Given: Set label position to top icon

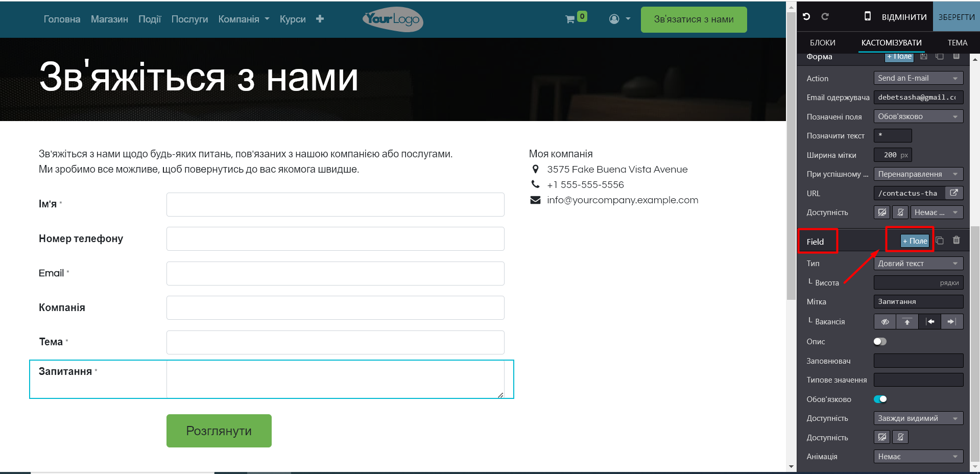Looking at the screenshot, I should (x=907, y=322).
